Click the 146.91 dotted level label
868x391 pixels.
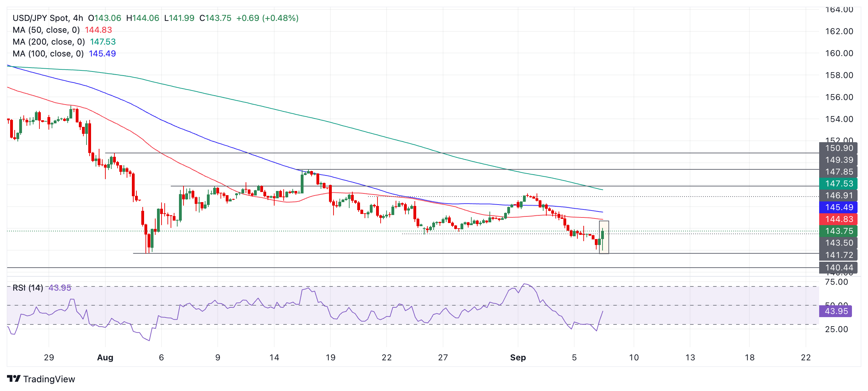point(838,195)
